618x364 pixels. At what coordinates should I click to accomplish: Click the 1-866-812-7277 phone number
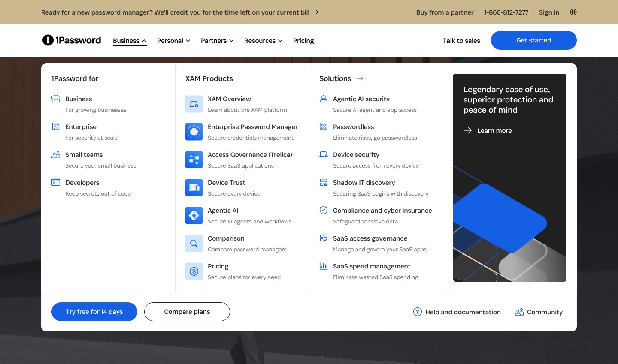coord(506,12)
